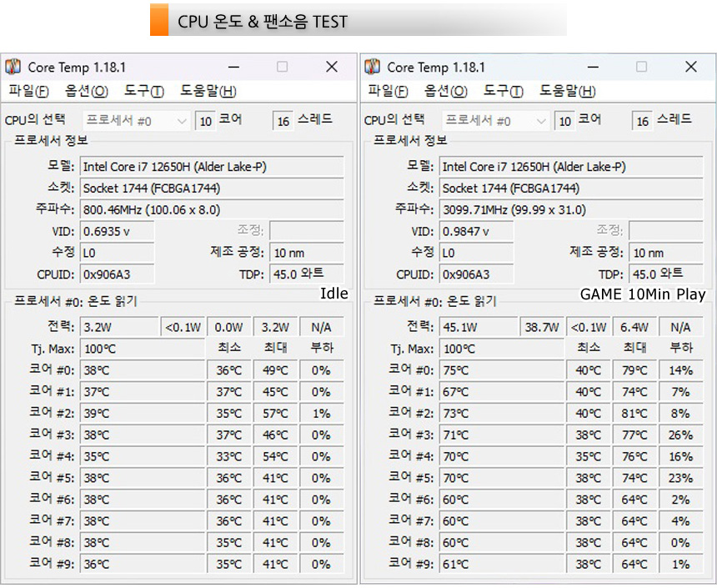This screenshot has height=588, width=717.
Task: Click the 45.1W power reading field
Action: pos(479,327)
